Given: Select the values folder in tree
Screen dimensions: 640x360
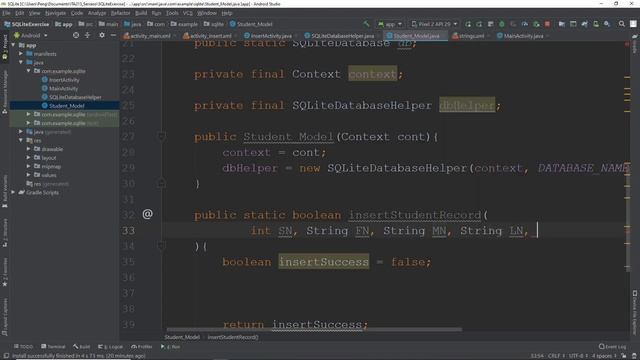Looking at the screenshot, I should (45, 175).
